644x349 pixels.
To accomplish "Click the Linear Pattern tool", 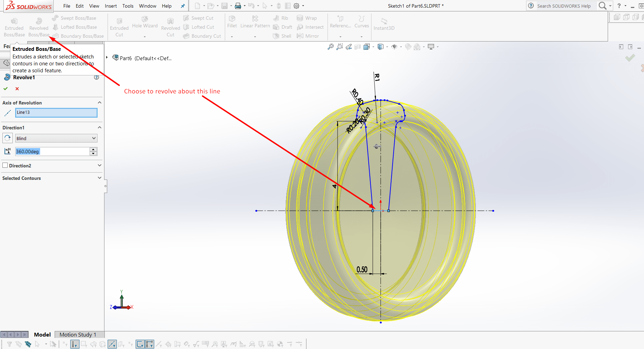I will (x=255, y=22).
